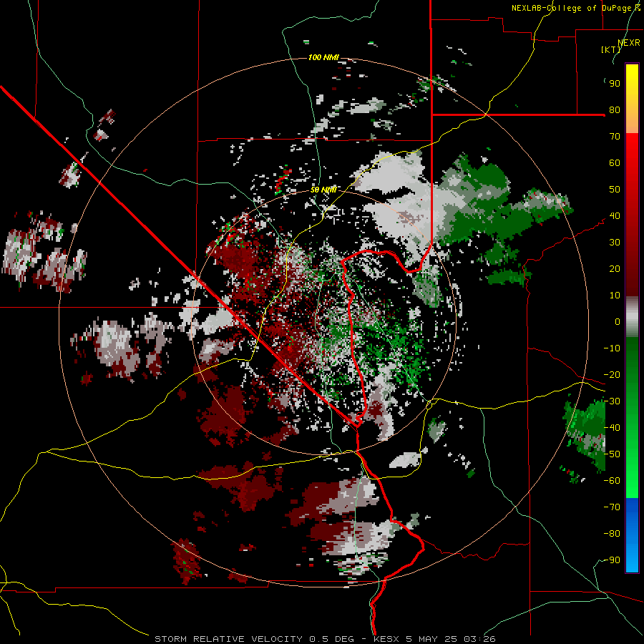This screenshot has height=644, width=644.
Task: Click the 0 value on the velocity scale
Action: pyautogui.click(x=618, y=322)
